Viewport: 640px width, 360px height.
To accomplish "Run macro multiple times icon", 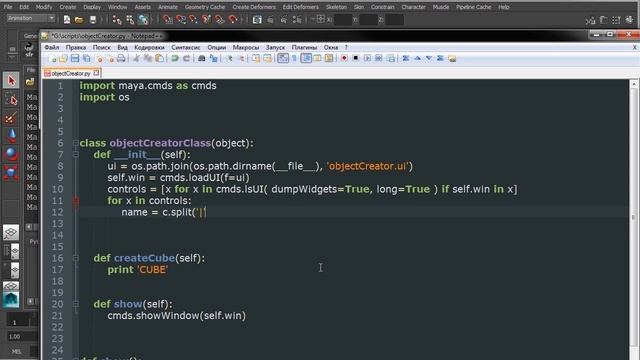I will [379, 59].
